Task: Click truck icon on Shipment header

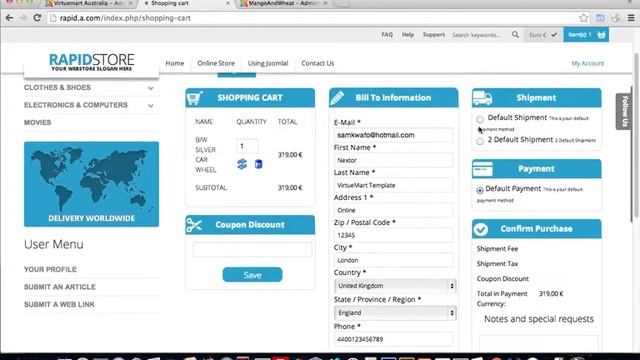Action: [482, 98]
